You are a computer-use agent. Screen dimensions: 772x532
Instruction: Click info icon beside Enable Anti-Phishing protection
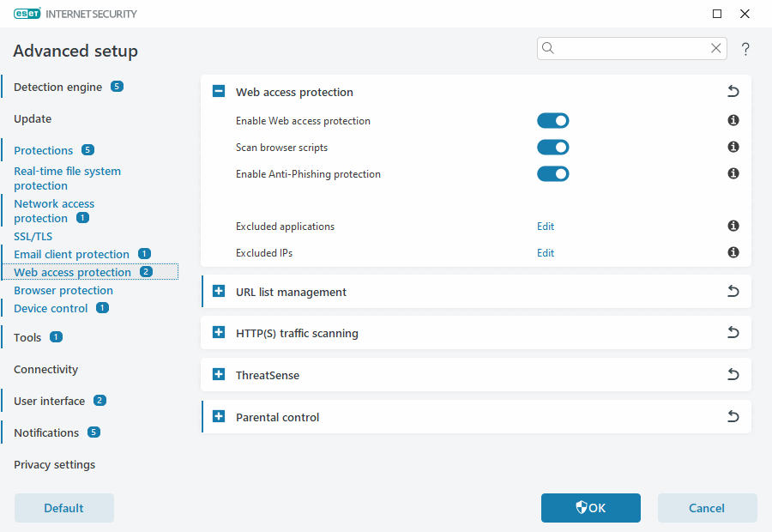coord(733,173)
